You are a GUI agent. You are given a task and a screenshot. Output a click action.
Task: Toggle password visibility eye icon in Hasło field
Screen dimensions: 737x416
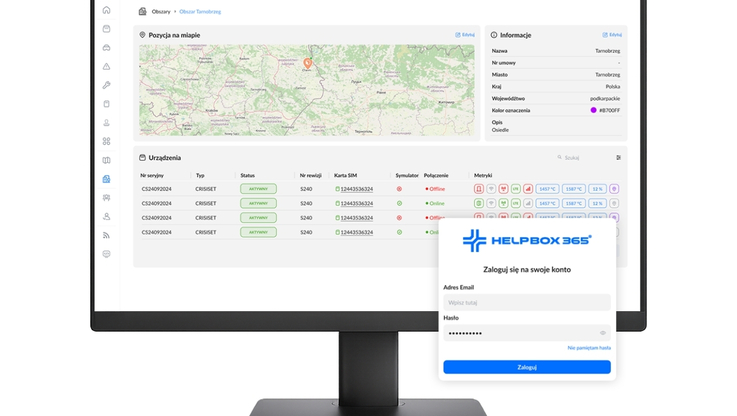point(603,333)
